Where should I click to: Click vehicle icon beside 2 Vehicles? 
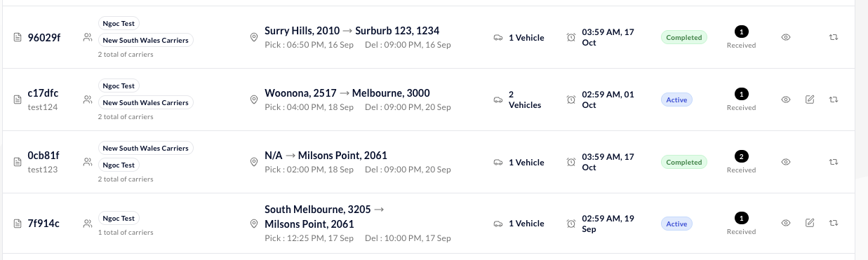(x=498, y=100)
